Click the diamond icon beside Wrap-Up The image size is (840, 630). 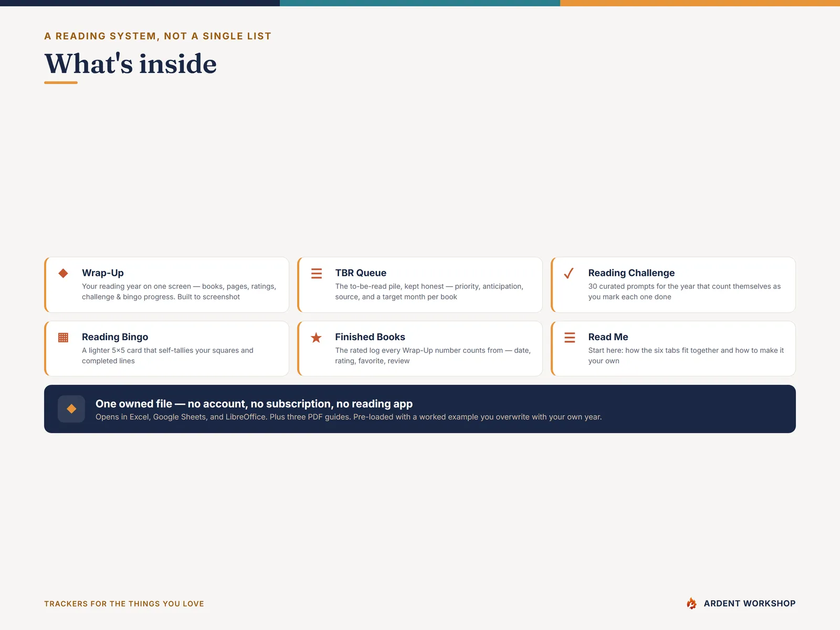(x=63, y=273)
